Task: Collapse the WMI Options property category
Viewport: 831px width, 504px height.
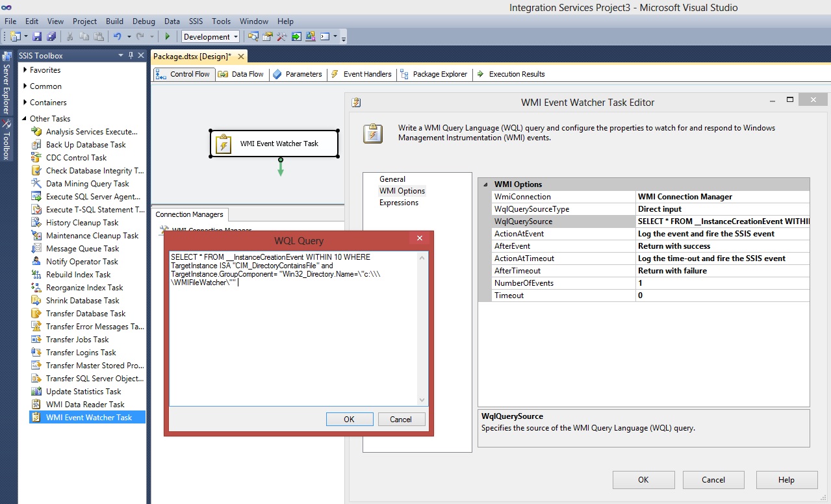Action: 485,184
